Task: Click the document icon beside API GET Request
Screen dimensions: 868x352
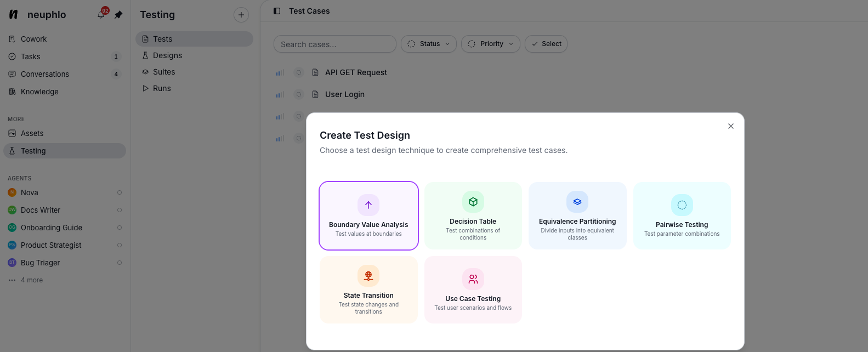Action: [315, 72]
